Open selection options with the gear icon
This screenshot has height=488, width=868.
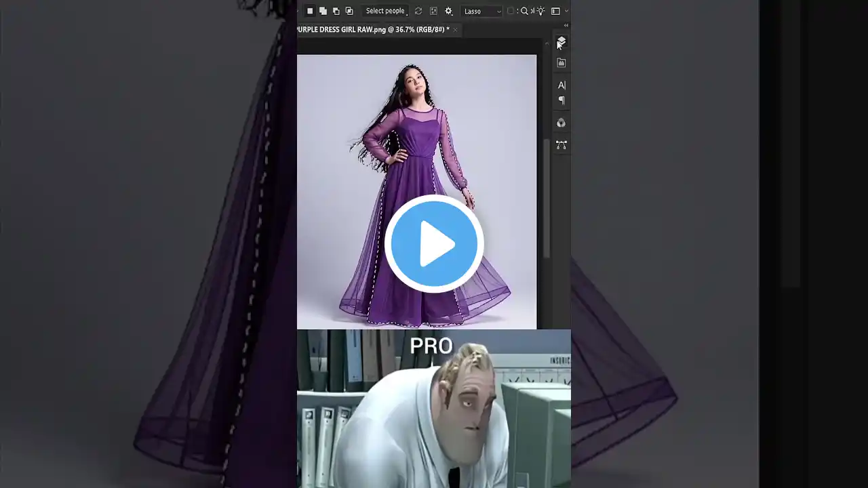(448, 10)
